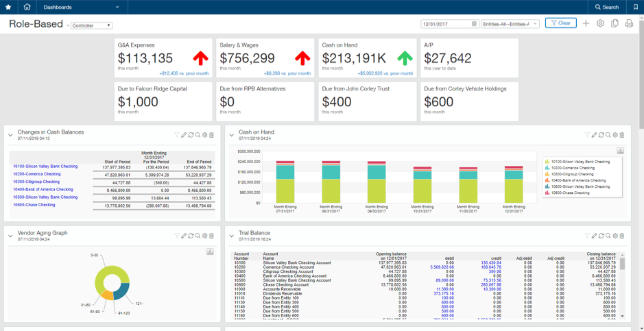Screen dimensions: 644x331
Task: Go to the Home icon
Action: point(27,7)
